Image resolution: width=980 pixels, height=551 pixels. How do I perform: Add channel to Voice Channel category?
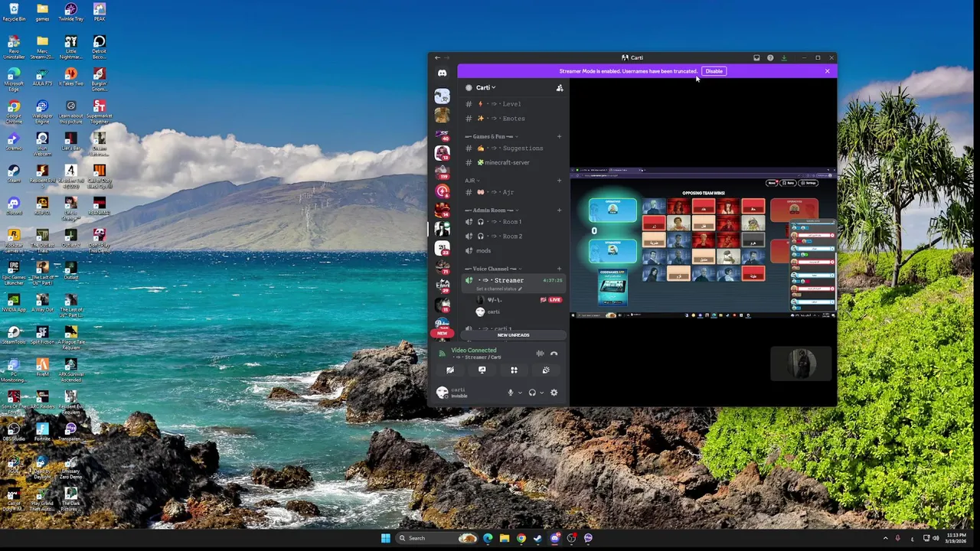[x=559, y=269]
